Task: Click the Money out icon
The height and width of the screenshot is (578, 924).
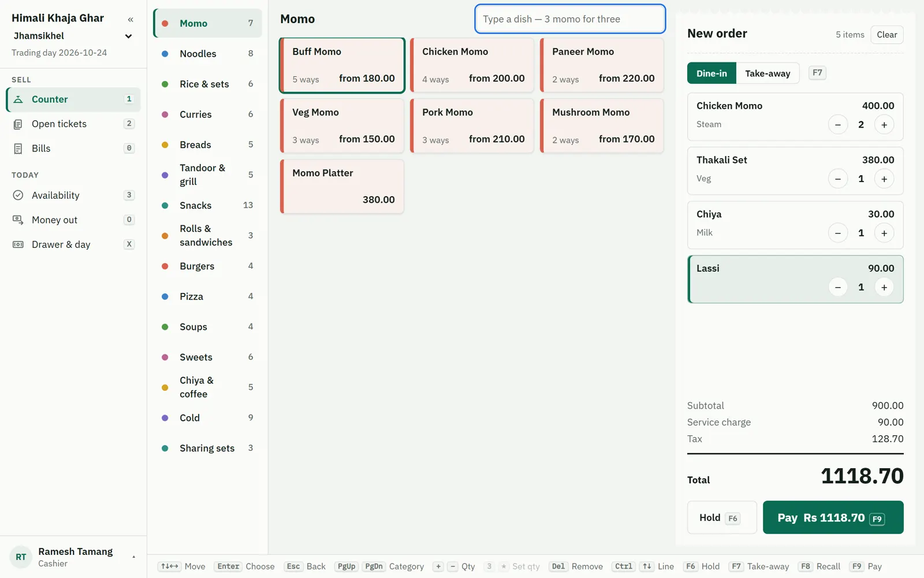Action: point(18,220)
